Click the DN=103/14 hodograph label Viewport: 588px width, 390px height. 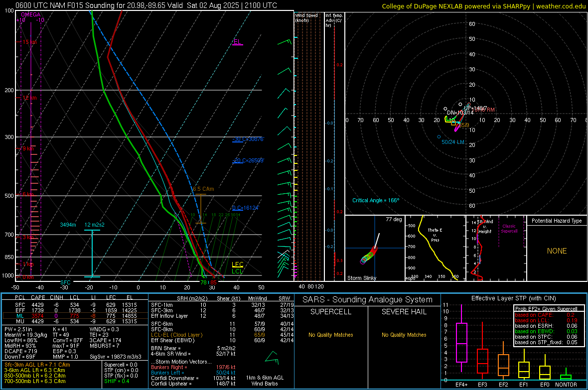point(460,113)
